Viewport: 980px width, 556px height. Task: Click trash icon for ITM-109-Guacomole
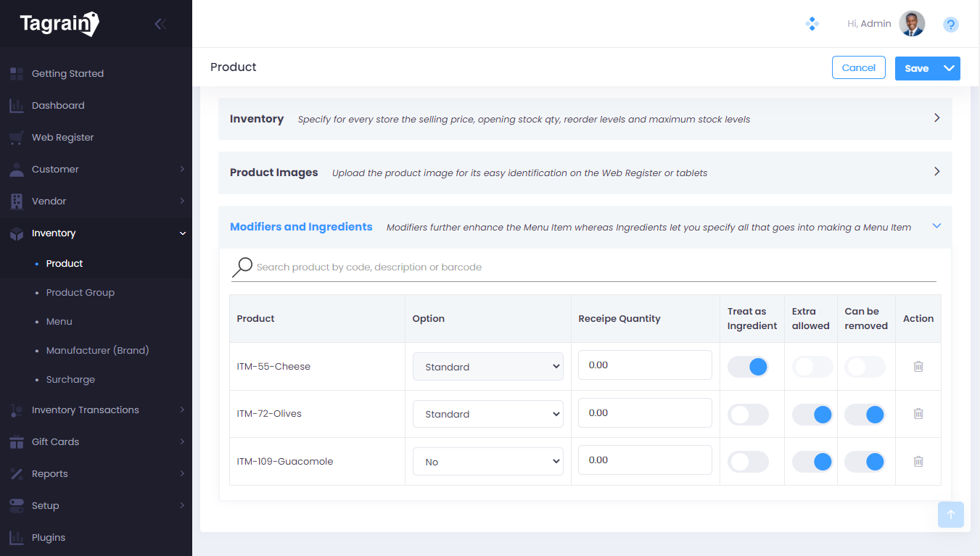click(x=918, y=461)
